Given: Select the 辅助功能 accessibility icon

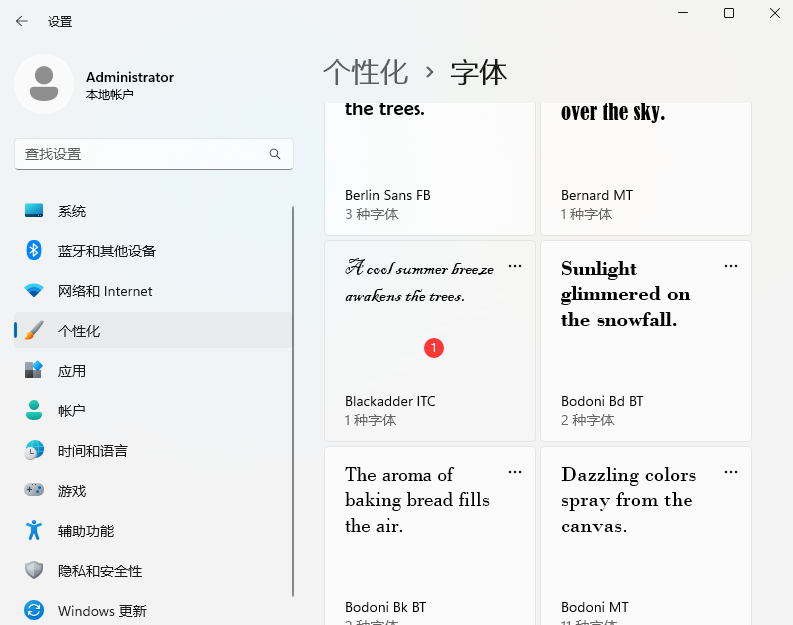Looking at the screenshot, I should 34,530.
